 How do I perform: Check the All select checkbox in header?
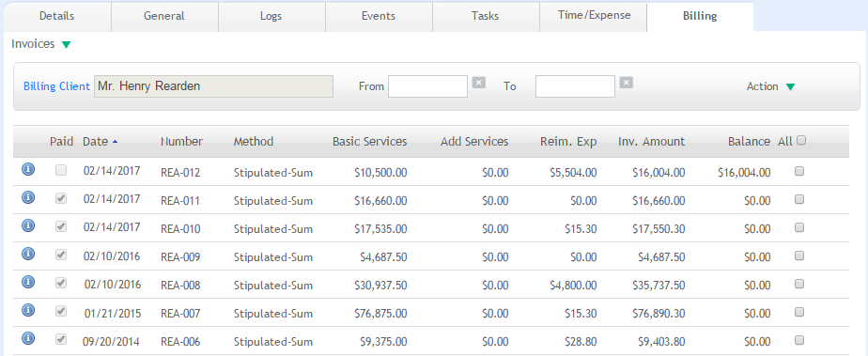pyautogui.click(x=801, y=140)
